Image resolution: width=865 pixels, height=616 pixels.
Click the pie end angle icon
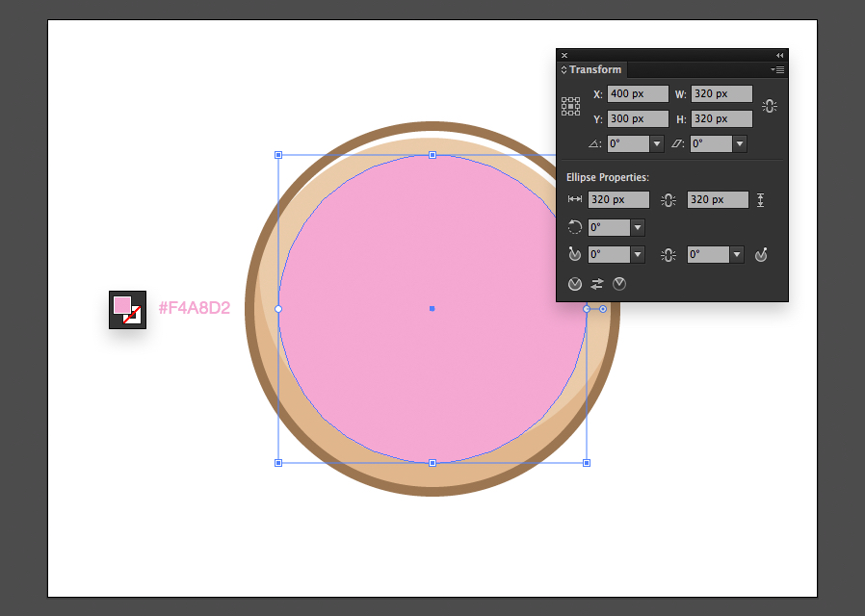tap(761, 254)
